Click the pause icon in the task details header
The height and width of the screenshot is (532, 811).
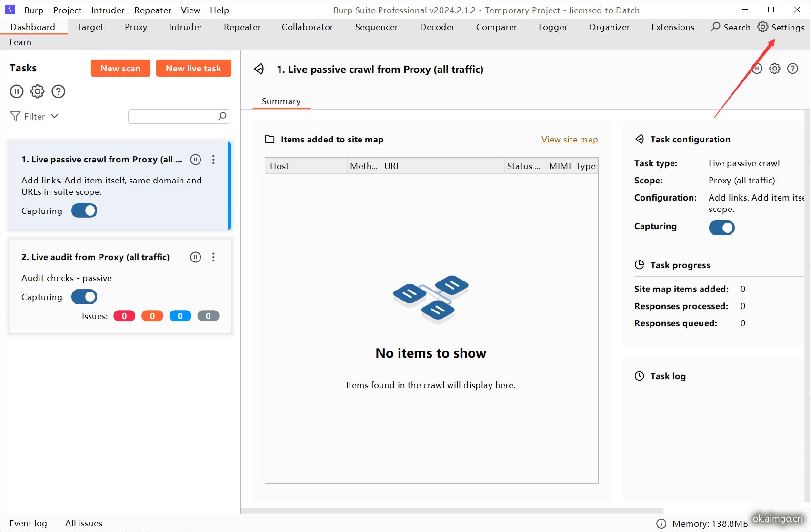[757, 69]
